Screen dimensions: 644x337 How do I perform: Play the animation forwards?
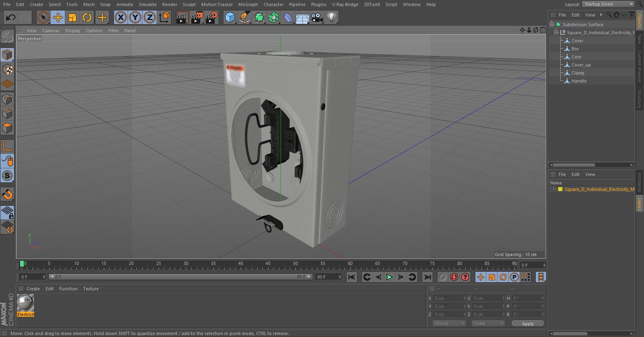pyautogui.click(x=389, y=277)
